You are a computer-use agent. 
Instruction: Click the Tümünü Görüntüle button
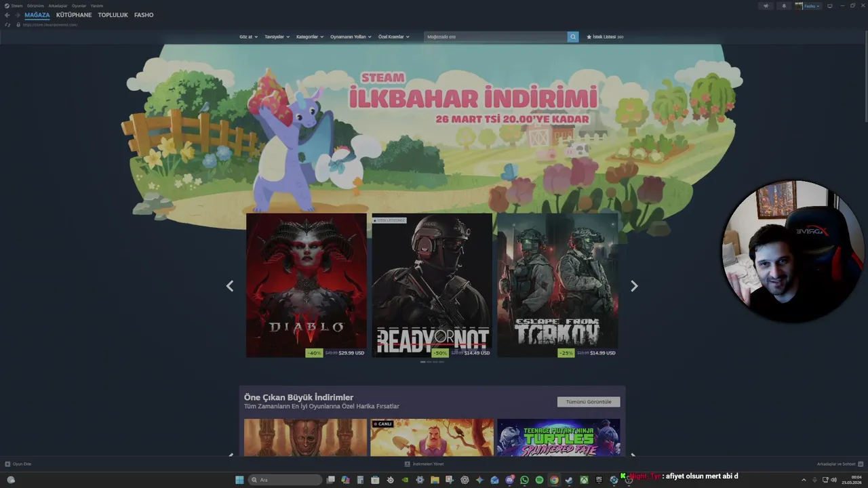[589, 402]
